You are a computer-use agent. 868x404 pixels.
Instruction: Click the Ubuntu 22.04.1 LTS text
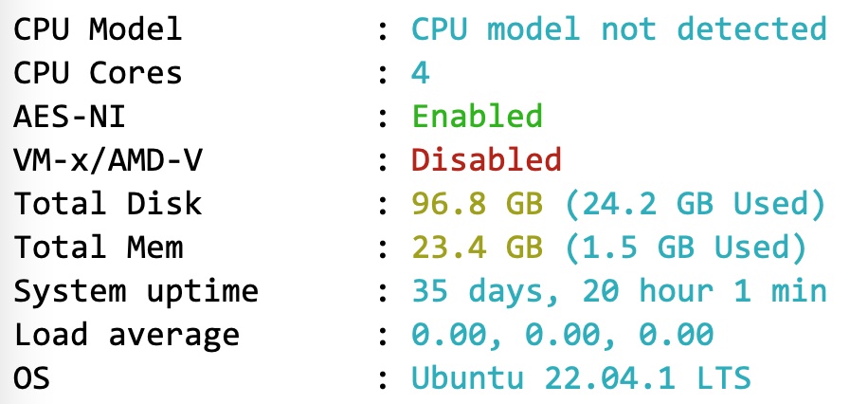(x=580, y=378)
